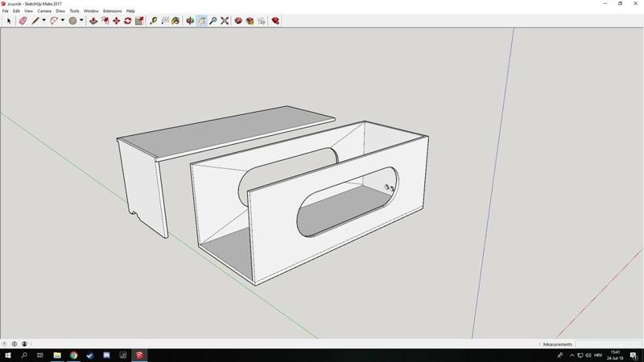The image size is (644, 362).
Task: Click the Measurements input box
Action: click(x=607, y=344)
